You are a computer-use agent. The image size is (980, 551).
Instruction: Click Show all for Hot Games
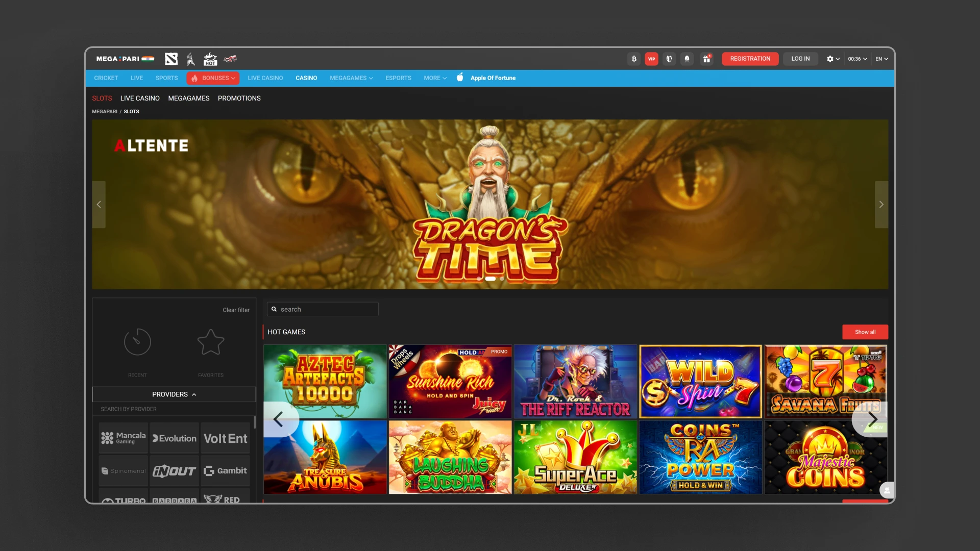point(865,332)
